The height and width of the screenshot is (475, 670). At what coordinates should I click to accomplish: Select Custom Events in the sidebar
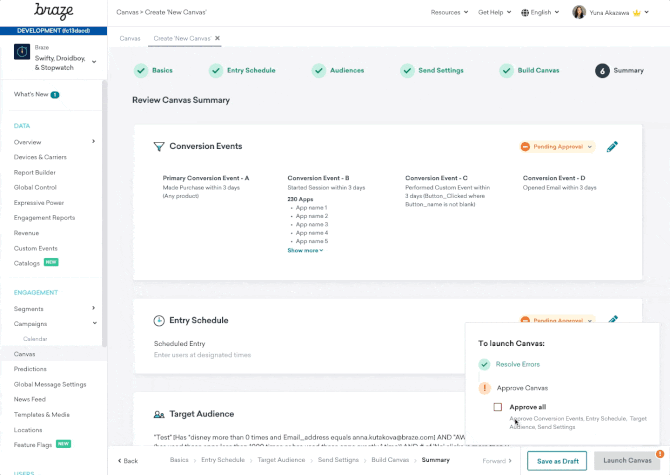pos(36,248)
